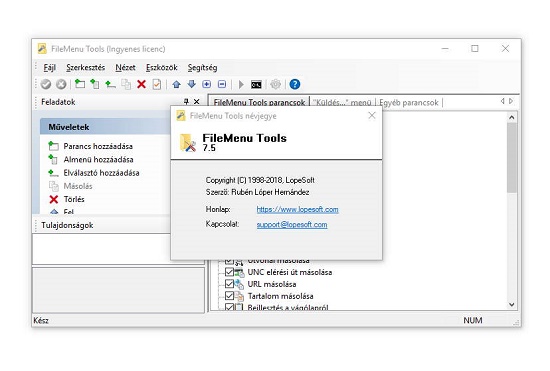Click the NUM status bar indicator
The width and height of the screenshot is (550, 371).
tap(473, 320)
